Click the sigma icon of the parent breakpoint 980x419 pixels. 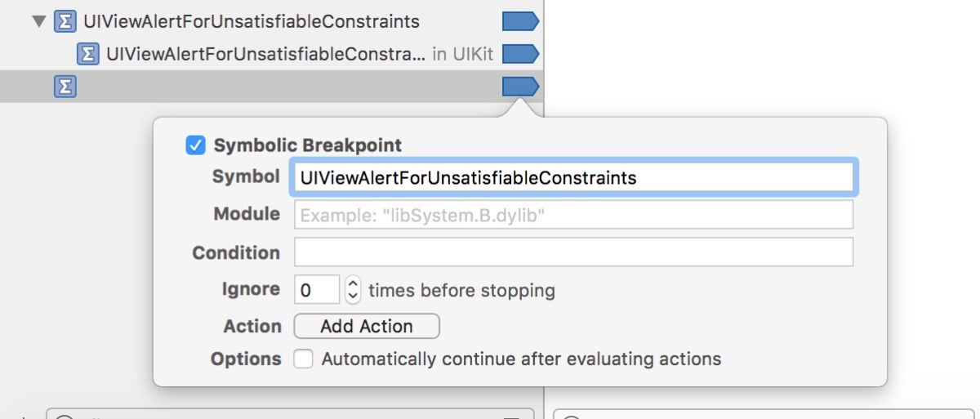(x=65, y=21)
